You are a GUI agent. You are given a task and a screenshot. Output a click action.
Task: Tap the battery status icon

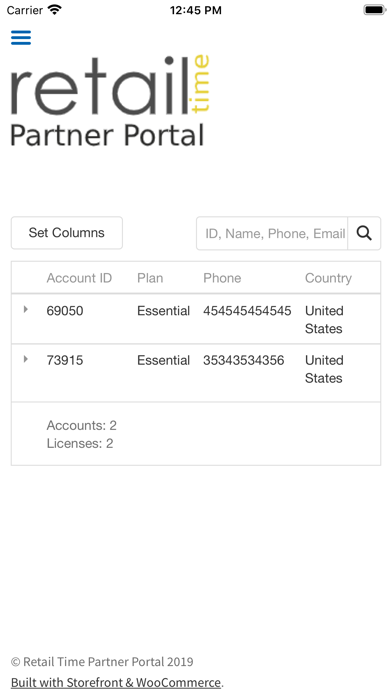coord(375,10)
